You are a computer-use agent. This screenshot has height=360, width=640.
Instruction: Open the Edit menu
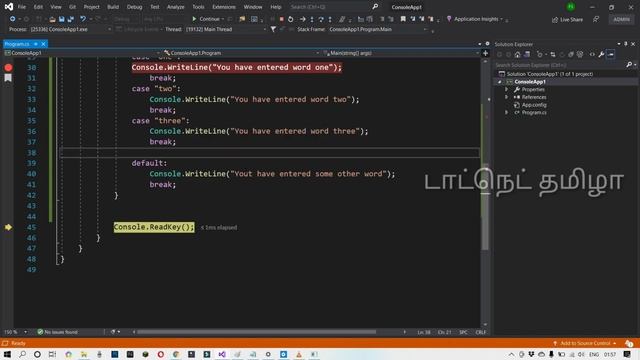point(38,7)
